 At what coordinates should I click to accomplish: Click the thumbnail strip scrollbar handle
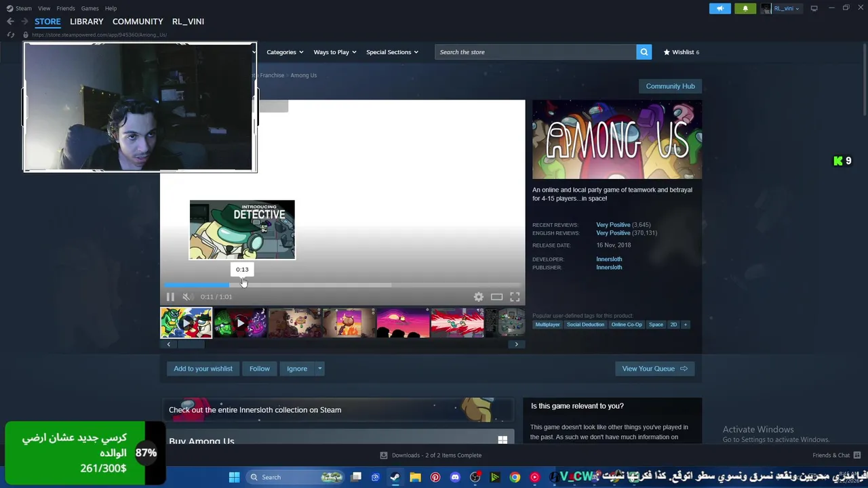[x=191, y=344]
